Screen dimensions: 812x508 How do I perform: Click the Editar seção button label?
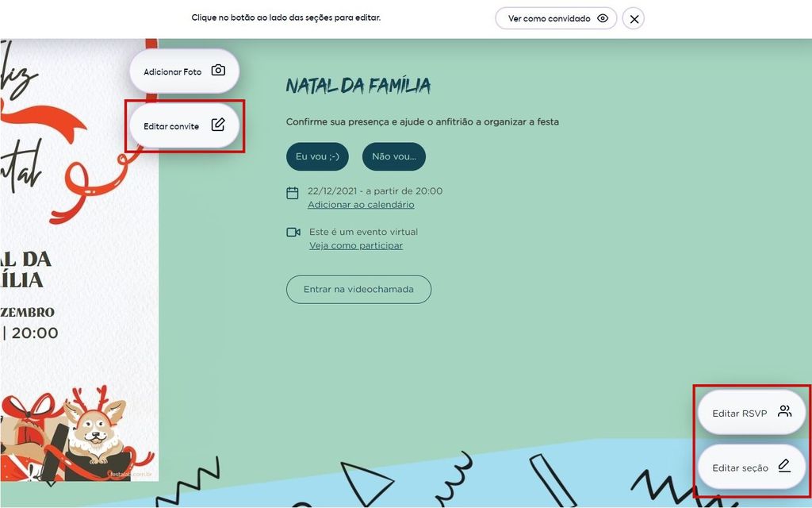pos(740,468)
